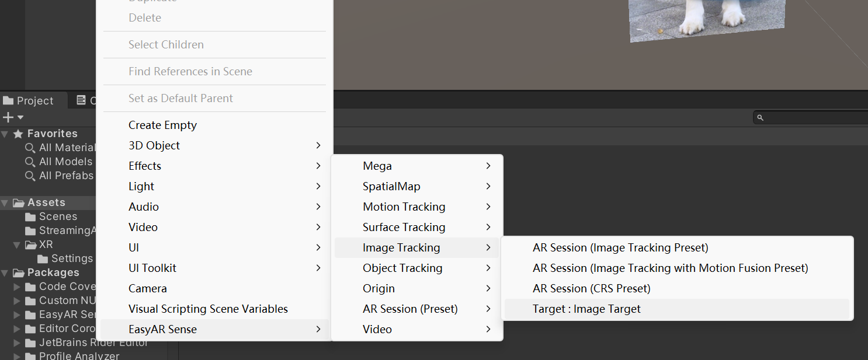
Task: Select AR Session (Image Tracking with Motion Fusion Preset)
Action: (677, 268)
